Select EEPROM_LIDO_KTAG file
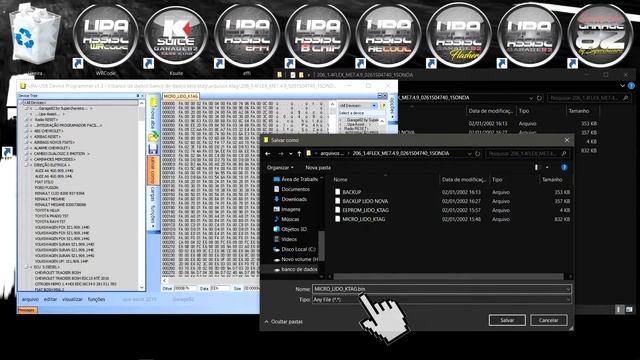Image resolution: width=640 pixels, height=360 pixels. [x=365, y=210]
